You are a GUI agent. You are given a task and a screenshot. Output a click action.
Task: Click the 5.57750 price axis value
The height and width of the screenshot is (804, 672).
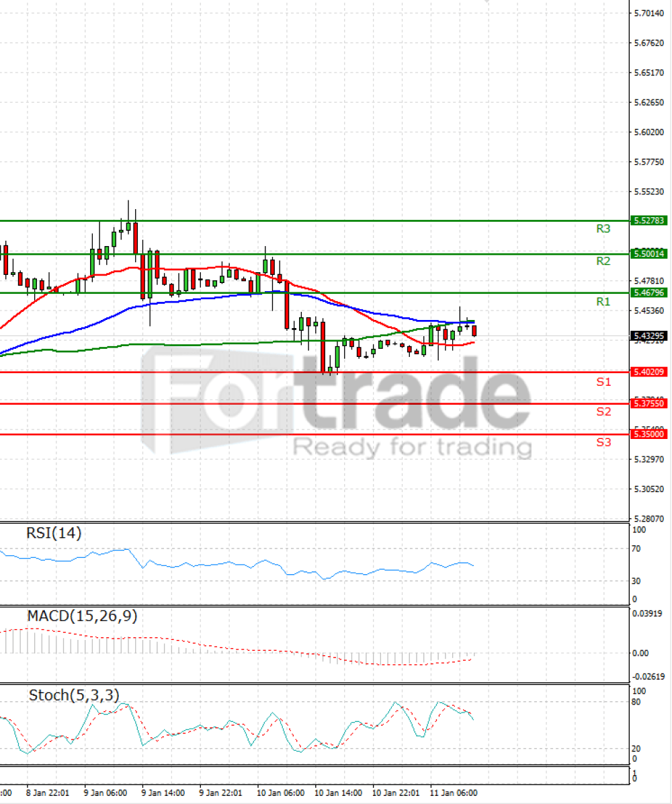point(649,162)
